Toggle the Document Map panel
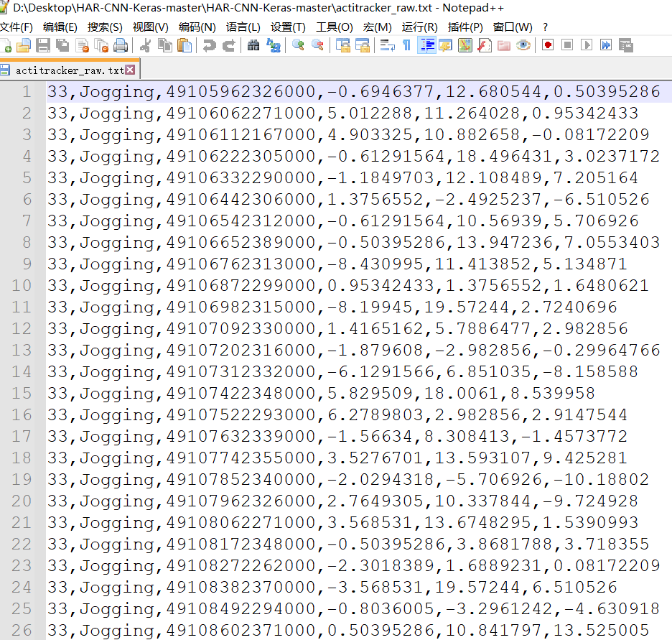Viewport: 672px width, 640px height. click(x=465, y=45)
